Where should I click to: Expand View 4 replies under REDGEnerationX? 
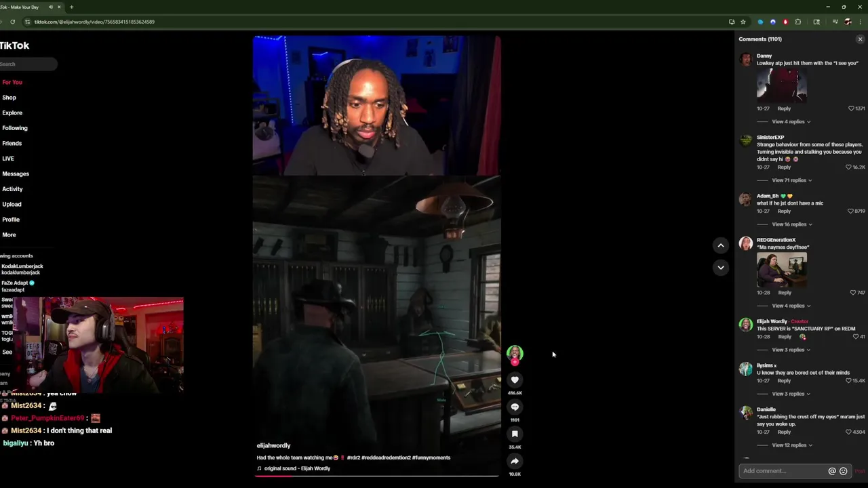tap(791, 306)
